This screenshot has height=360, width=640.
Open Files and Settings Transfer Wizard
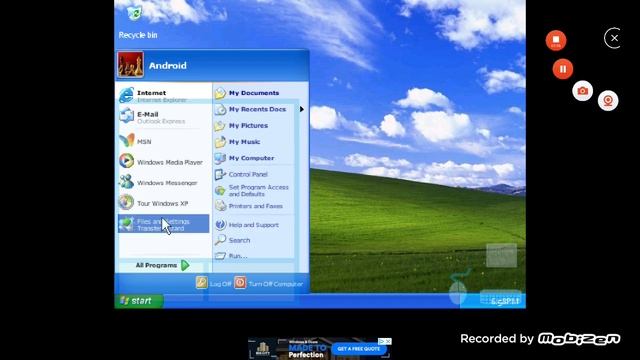pos(164,224)
